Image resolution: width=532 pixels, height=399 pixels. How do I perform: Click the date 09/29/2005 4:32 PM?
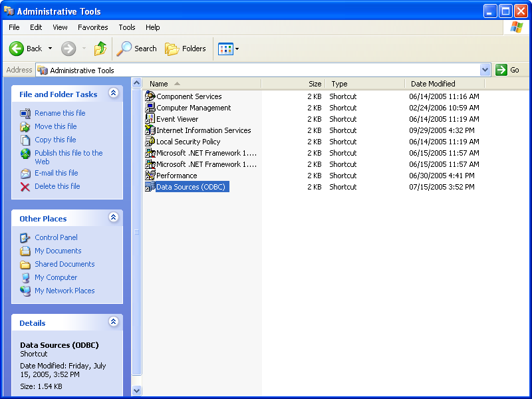coord(442,130)
